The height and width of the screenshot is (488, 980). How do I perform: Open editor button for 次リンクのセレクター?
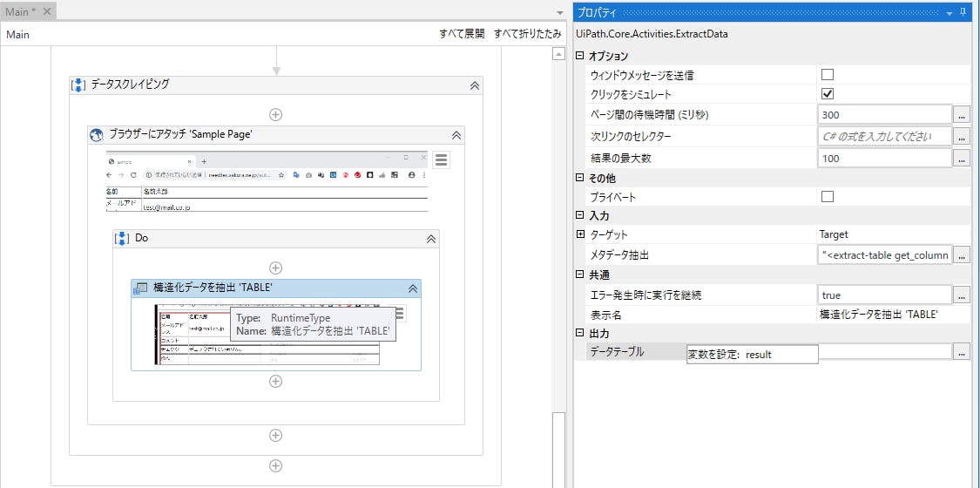962,136
